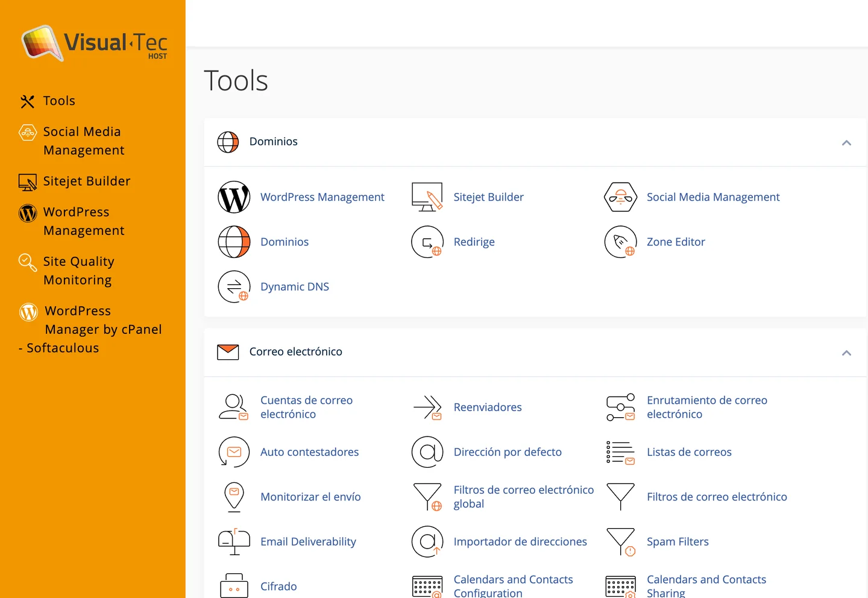Click the Dynamic DNS icon
Viewport: 868px width, 598px height.
click(x=234, y=286)
